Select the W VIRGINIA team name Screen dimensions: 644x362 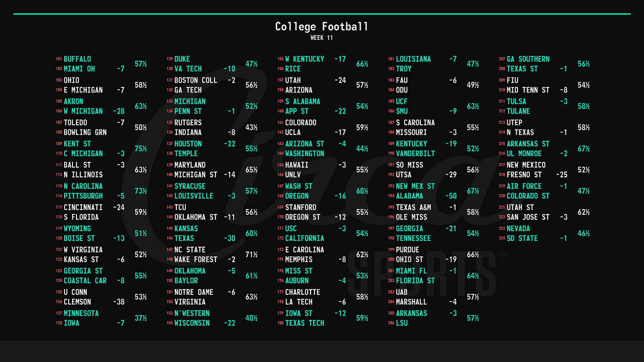83,250
